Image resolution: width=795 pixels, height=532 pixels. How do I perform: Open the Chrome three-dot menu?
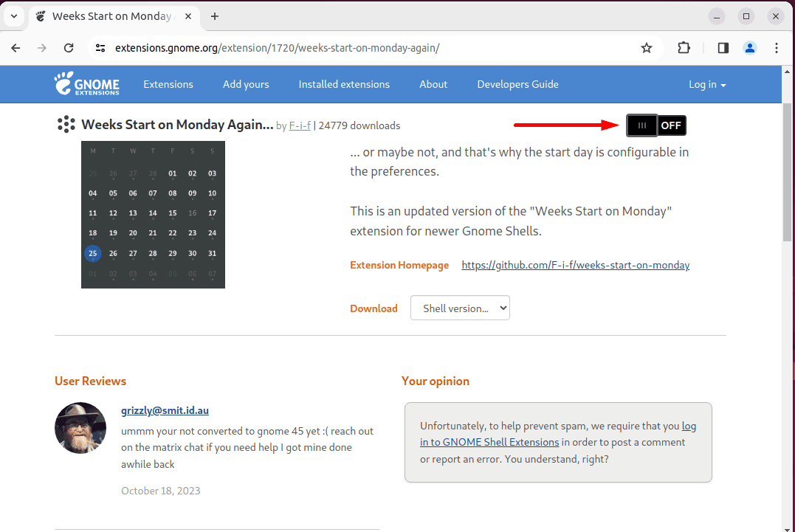click(x=777, y=48)
